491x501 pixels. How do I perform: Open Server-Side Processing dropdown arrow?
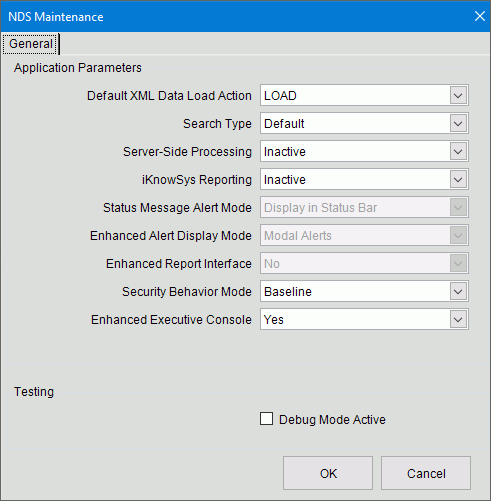click(x=458, y=152)
